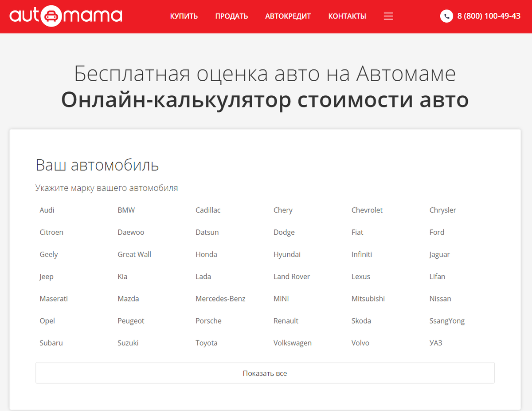Call the number 8 (800) 100-49-43

pyautogui.click(x=489, y=16)
